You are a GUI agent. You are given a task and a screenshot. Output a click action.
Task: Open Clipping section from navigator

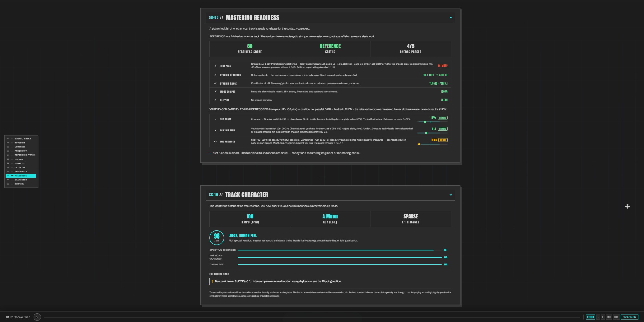pos(21,167)
